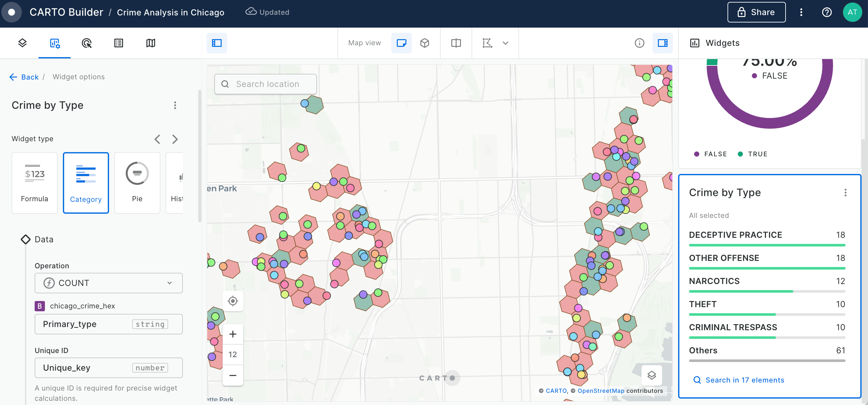Image resolution: width=868 pixels, height=405 pixels.
Task: Open the CARTO attribution link
Action: [x=556, y=391]
